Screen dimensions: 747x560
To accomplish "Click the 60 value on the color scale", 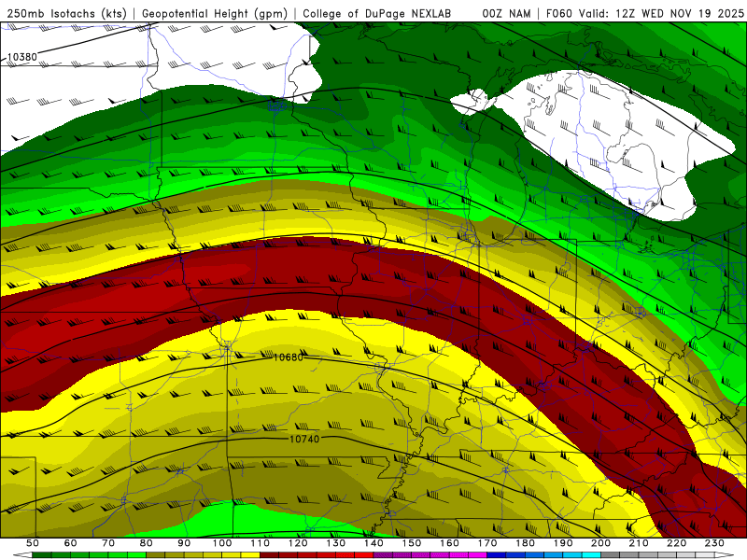I will [x=71, y=543].
